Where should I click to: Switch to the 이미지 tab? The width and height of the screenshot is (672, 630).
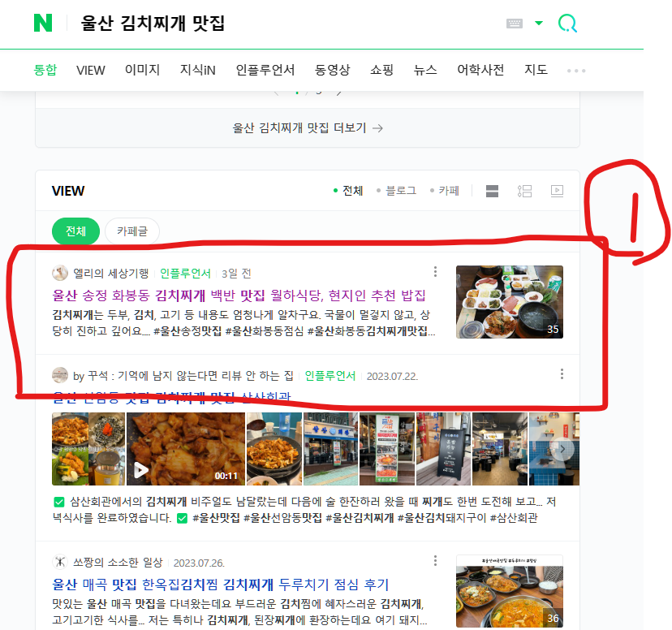[x=142, y=70]
